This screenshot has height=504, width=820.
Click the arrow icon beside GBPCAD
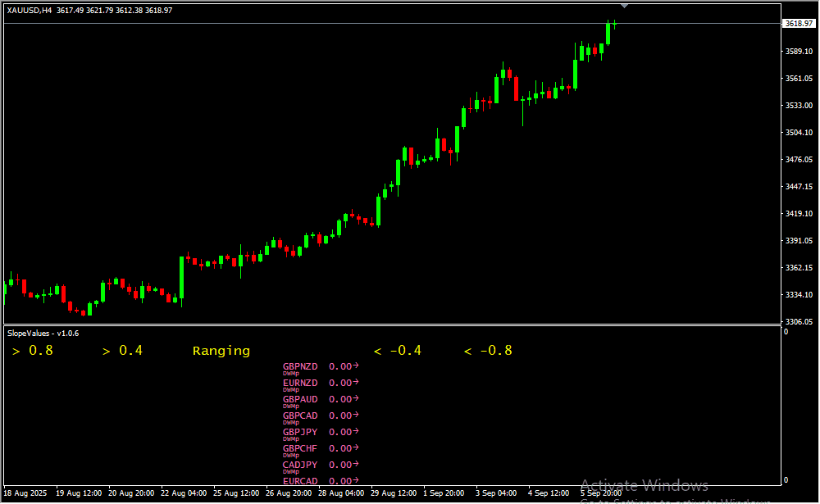[x=356, y=415]
